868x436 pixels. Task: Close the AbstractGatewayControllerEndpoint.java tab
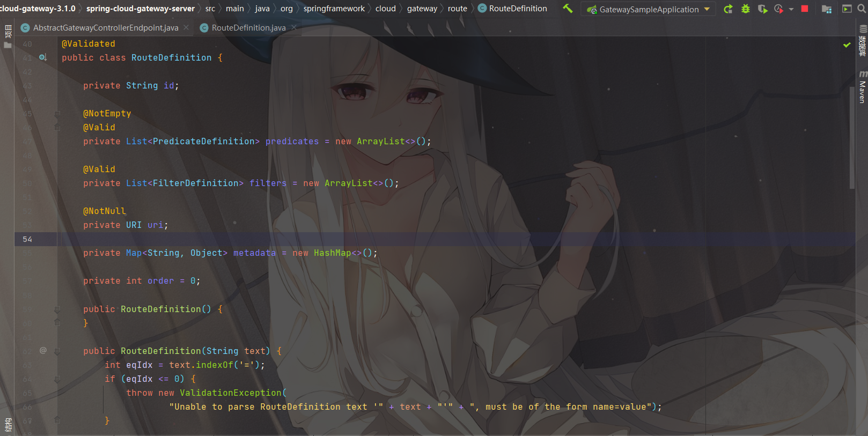pyautogui.click(x=186, y=27)
